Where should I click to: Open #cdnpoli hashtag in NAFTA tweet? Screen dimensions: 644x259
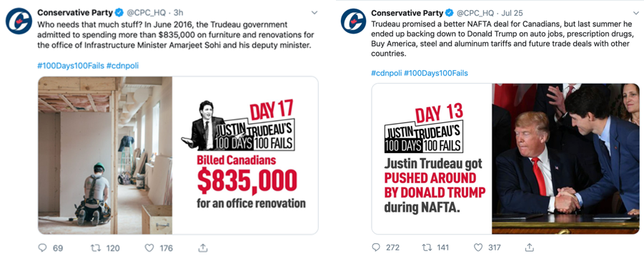pos(387,73)
